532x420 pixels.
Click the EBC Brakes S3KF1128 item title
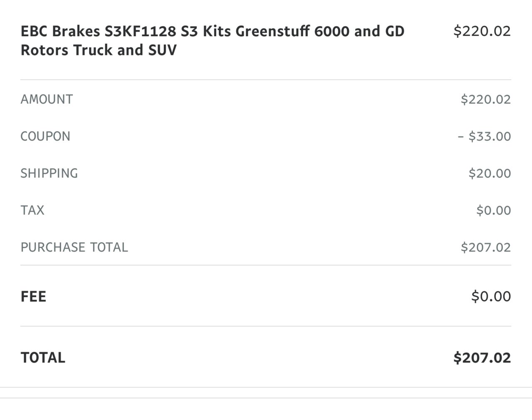[x=213, y=40]
